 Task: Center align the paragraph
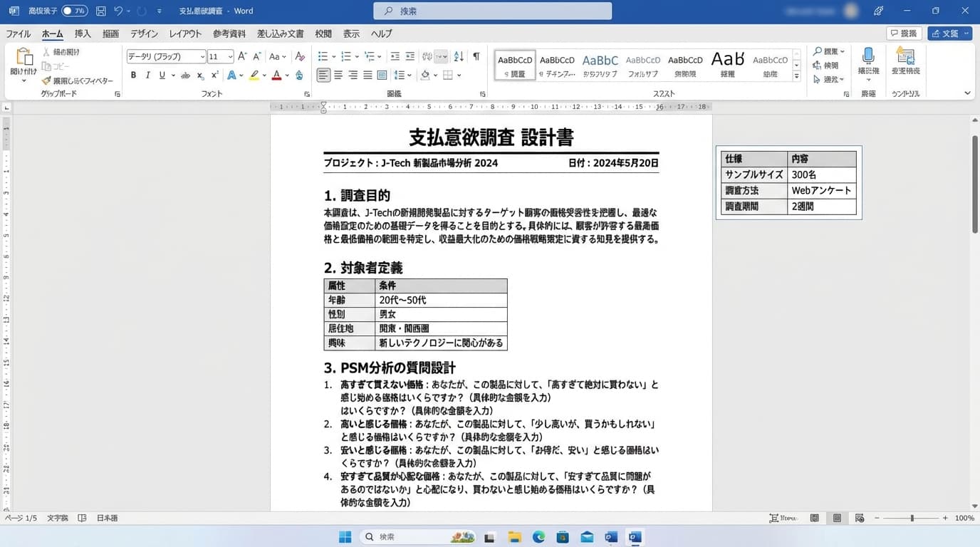click(x=338, y=75)
